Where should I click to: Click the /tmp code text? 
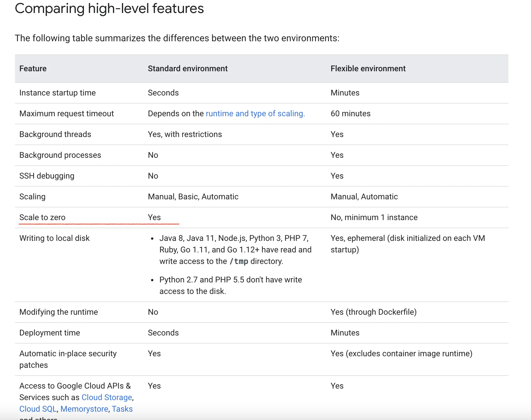(x=239, y=261)
